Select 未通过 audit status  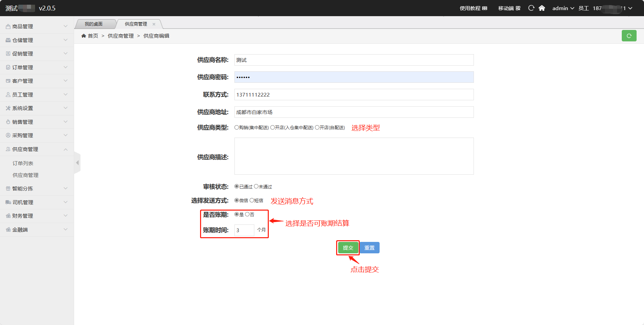256,186
